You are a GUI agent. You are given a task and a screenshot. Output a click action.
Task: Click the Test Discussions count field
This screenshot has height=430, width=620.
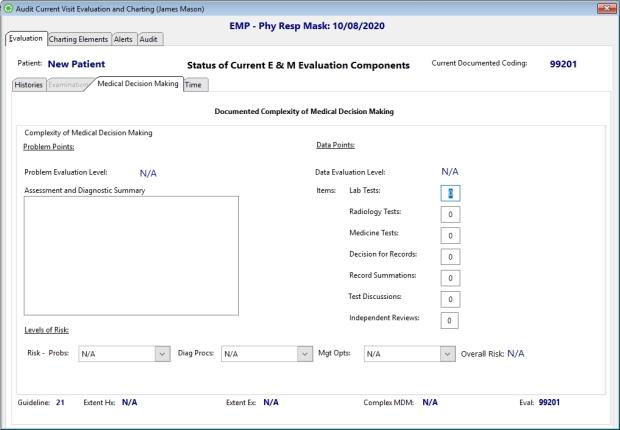click(450, 299)
